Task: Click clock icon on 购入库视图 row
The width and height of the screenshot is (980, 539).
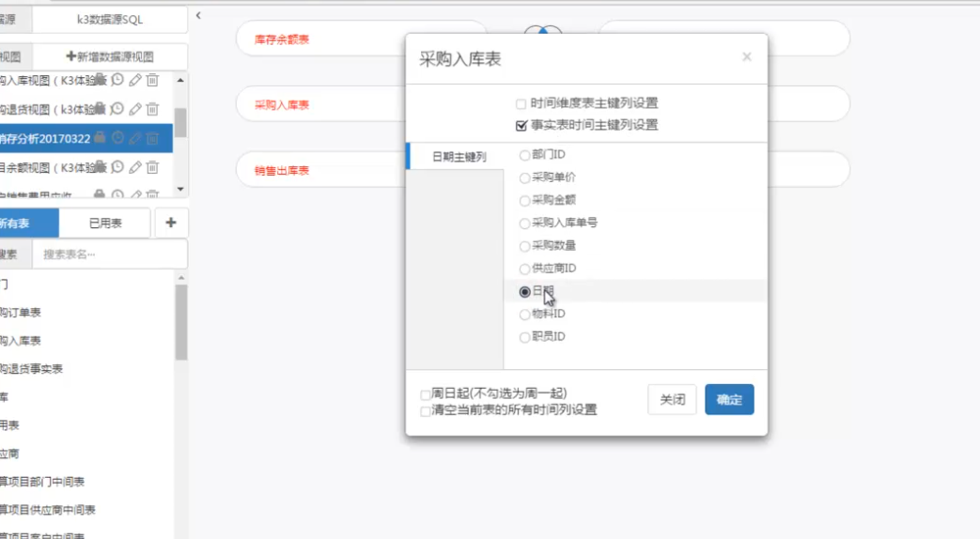Action: 117,79
